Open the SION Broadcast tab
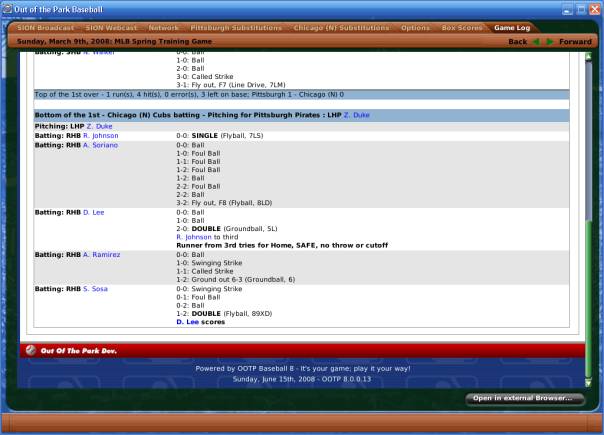Screen dimensions: 604x435 point(45,28)
